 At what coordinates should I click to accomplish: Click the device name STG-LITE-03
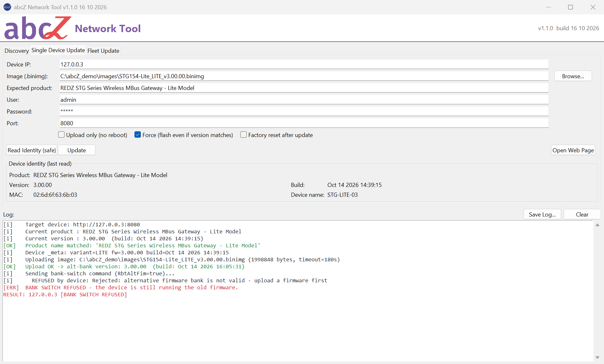tap(342, 195)
